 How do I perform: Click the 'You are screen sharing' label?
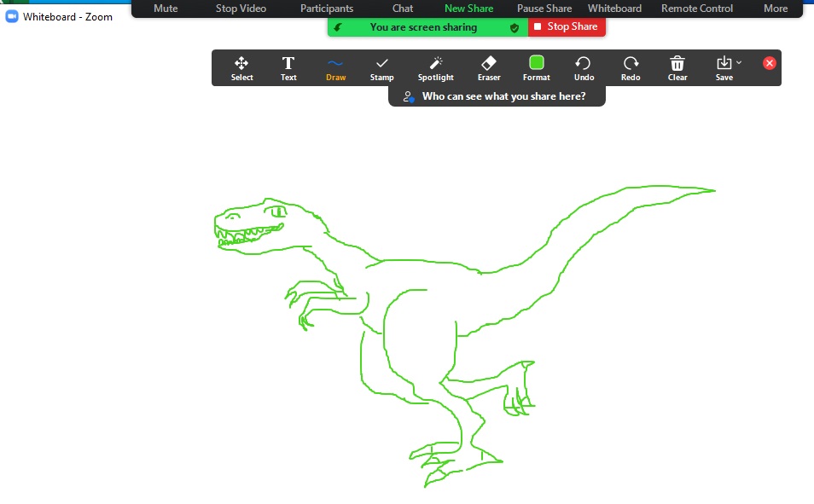coord(423,27)
